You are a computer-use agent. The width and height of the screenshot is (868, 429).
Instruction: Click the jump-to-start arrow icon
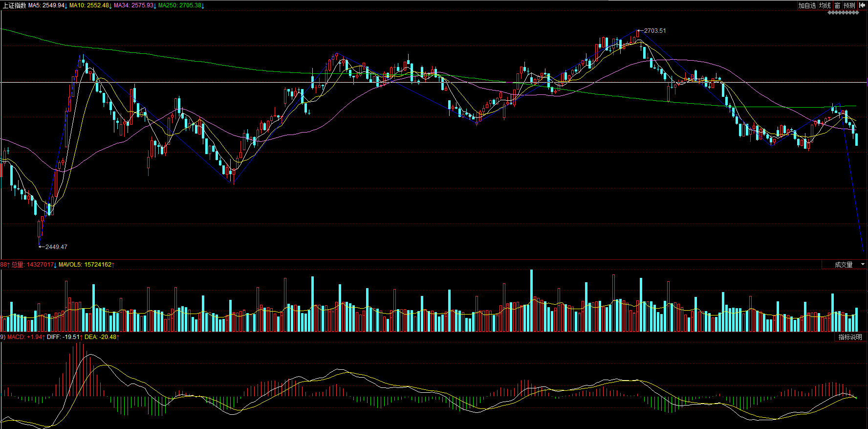tap(862, 5)
